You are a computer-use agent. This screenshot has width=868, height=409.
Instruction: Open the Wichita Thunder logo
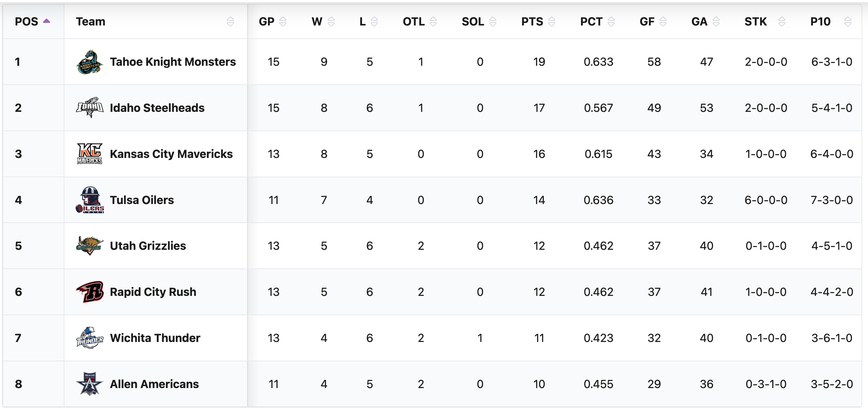pos(89,338)
